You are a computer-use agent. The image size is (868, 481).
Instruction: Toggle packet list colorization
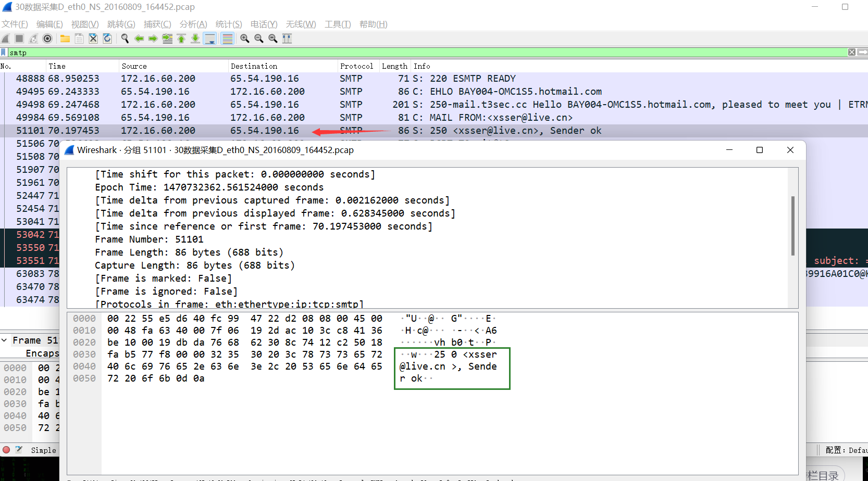228,39
